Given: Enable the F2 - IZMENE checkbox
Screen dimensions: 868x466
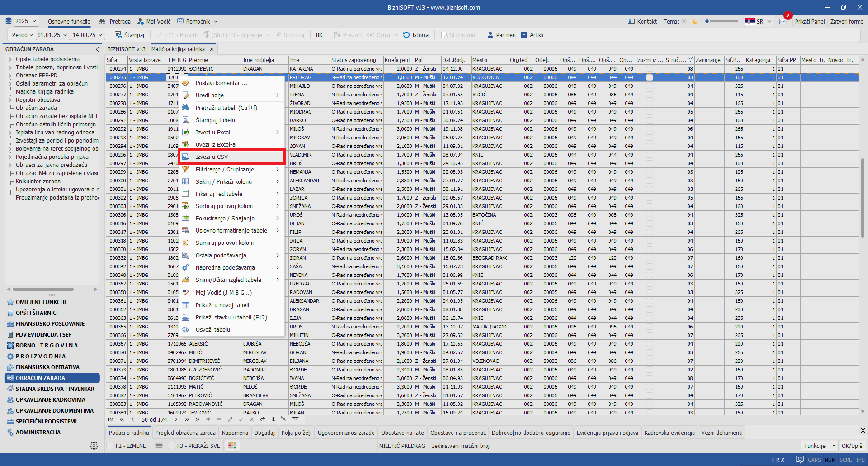Looking at the screenshot, I should click(110, 446).
